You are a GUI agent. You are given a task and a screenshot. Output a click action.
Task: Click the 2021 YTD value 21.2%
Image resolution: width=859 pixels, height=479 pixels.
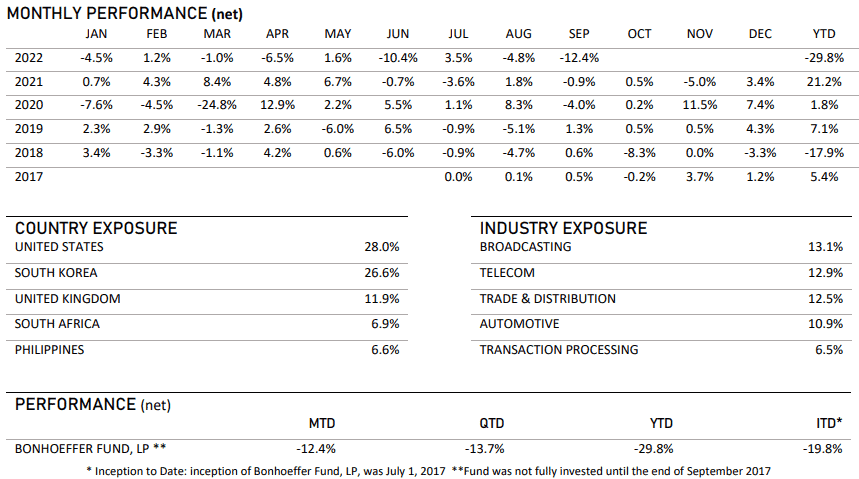pos(825,81)
